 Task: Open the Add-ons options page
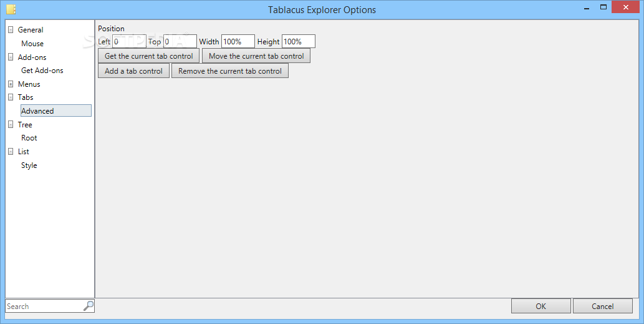[32, 57]
